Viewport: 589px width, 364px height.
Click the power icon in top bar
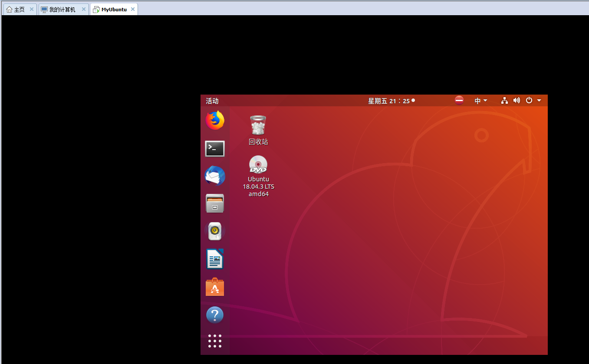pos(529,100)
